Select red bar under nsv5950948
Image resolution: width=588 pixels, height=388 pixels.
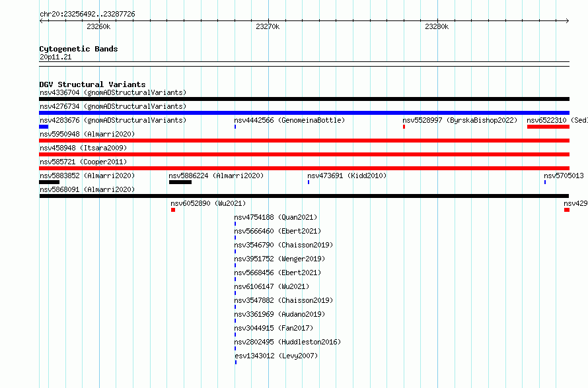point(304,141)
